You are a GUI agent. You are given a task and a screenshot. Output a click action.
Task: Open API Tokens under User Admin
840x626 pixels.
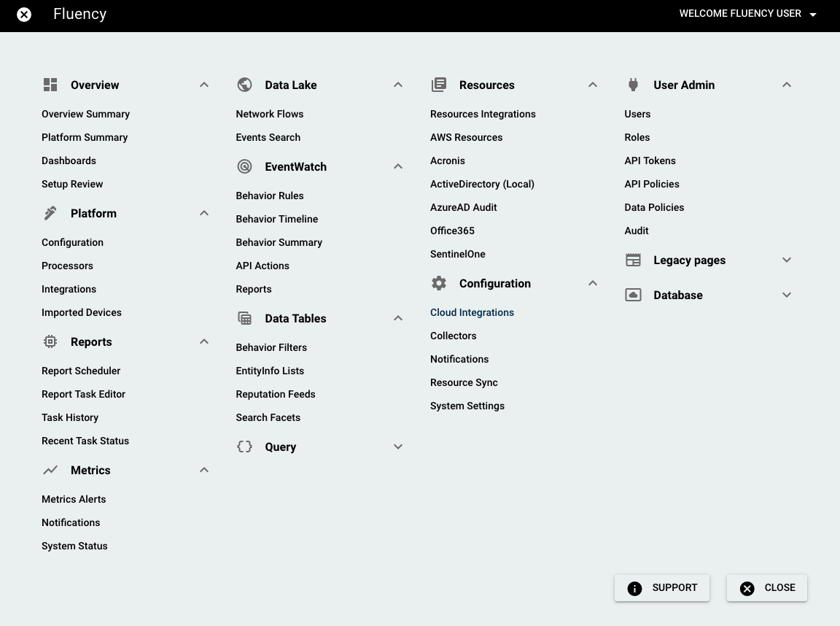point(650,161)
